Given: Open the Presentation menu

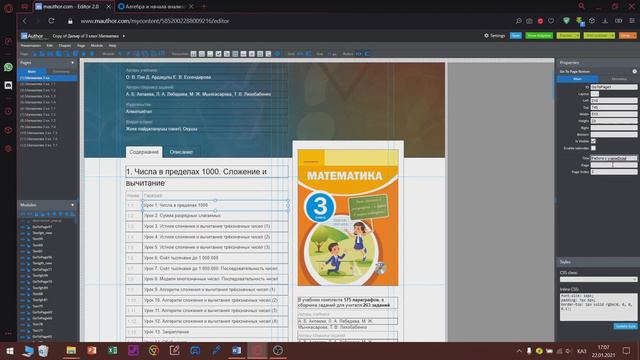Looking at the screenshot, I should (31, 45).
